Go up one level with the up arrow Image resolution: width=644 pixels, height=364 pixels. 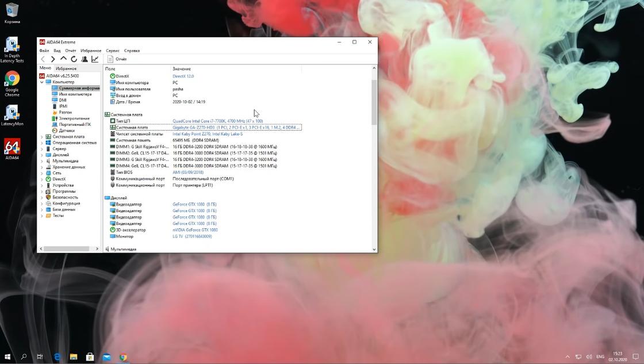coord(63,59)
